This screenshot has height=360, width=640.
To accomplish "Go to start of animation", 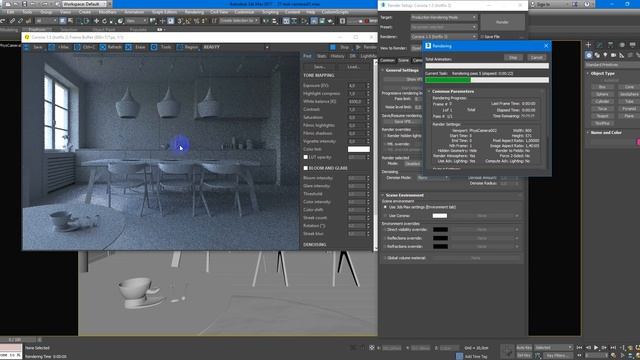I will (580, 348).
